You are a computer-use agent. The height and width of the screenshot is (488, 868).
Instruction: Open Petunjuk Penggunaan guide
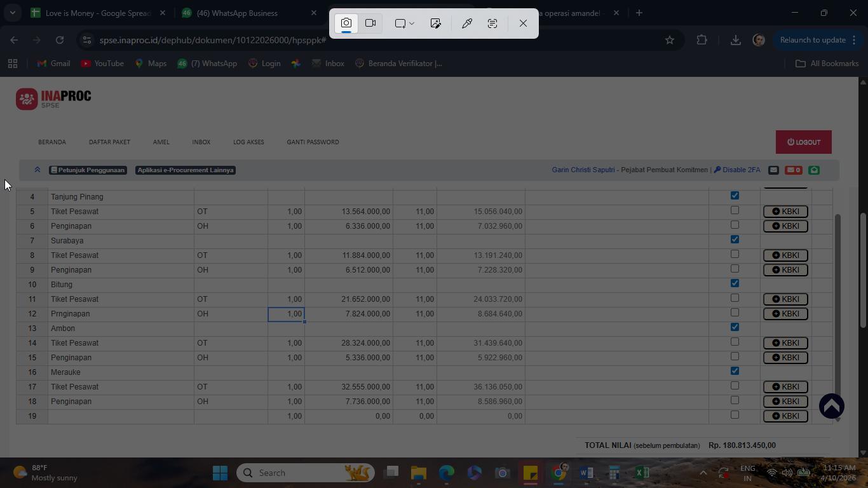88,170
